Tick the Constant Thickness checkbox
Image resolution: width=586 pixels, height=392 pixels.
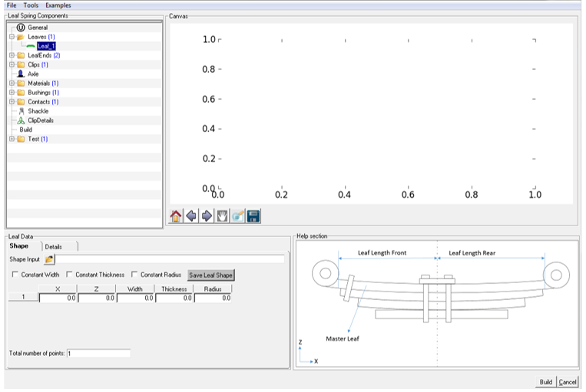point(69,275)
